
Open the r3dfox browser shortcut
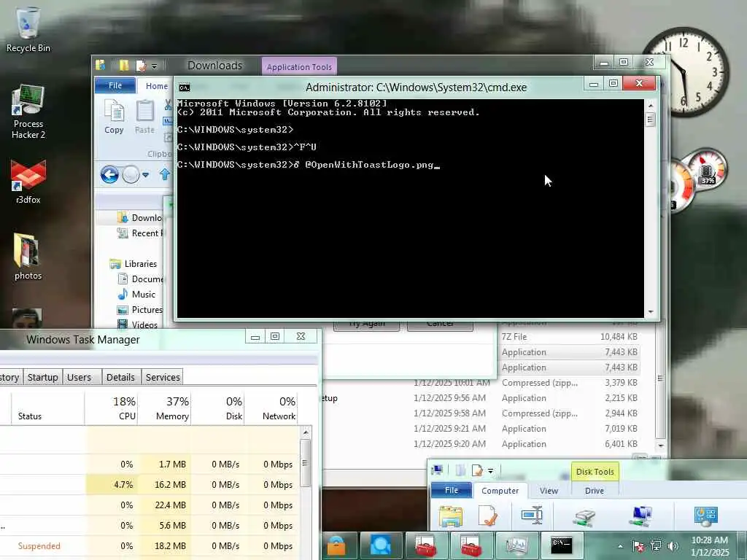click(x=28, y=182)
